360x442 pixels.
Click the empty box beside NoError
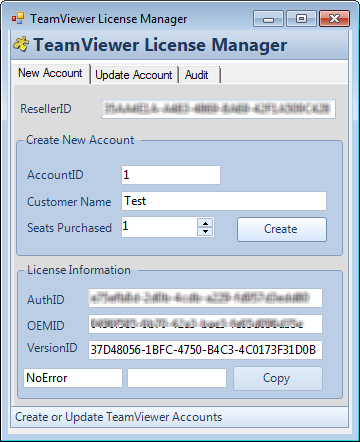177,378
